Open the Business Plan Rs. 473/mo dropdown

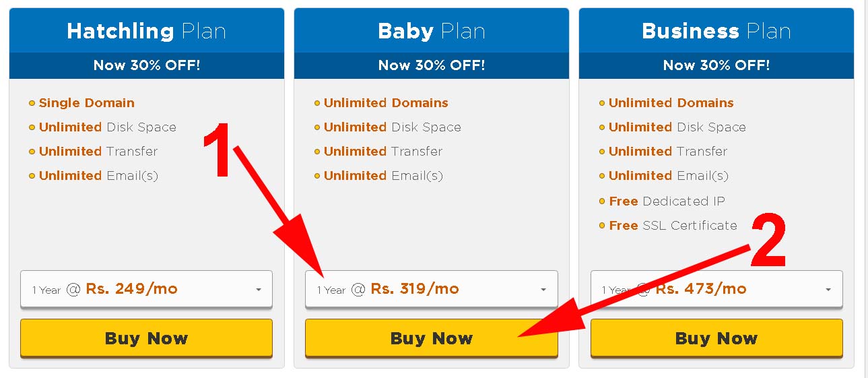point(716,289)
